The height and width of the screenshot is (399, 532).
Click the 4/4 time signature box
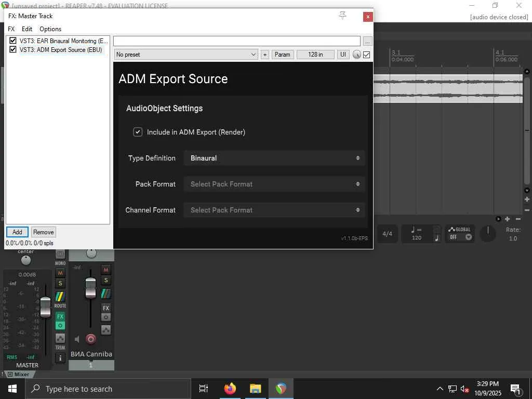click(387, 233)
